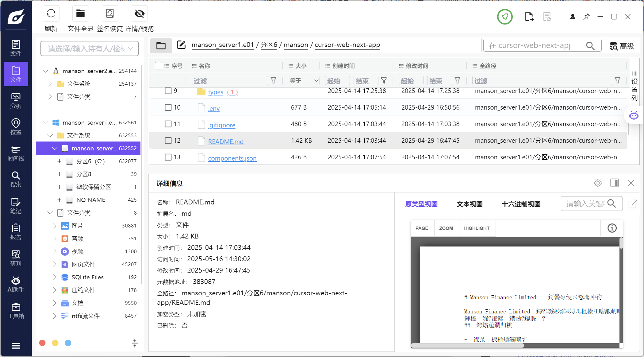Click the 签名恢复 signature recovery icon

[x=110, y=14]
